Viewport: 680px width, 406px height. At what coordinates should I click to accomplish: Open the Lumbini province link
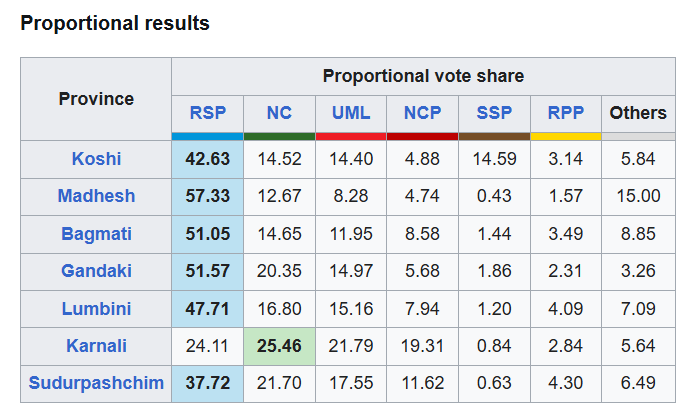pos(96,309)
